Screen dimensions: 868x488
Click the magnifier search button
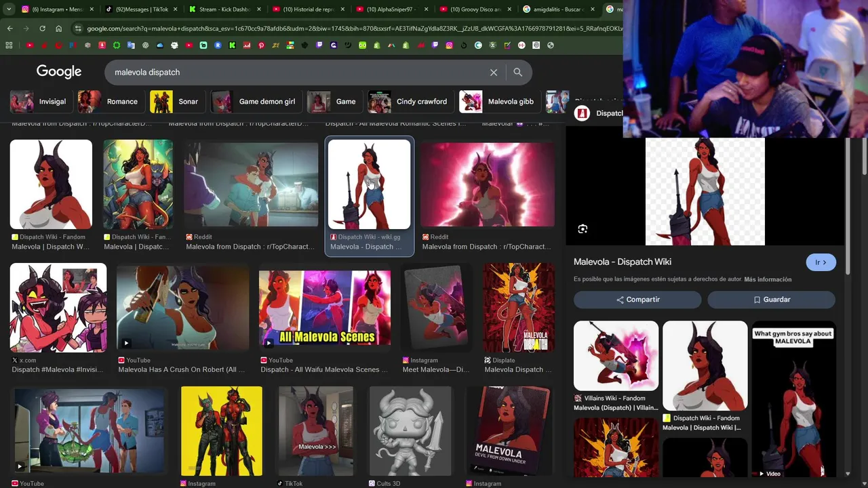(x=517, y=73)
